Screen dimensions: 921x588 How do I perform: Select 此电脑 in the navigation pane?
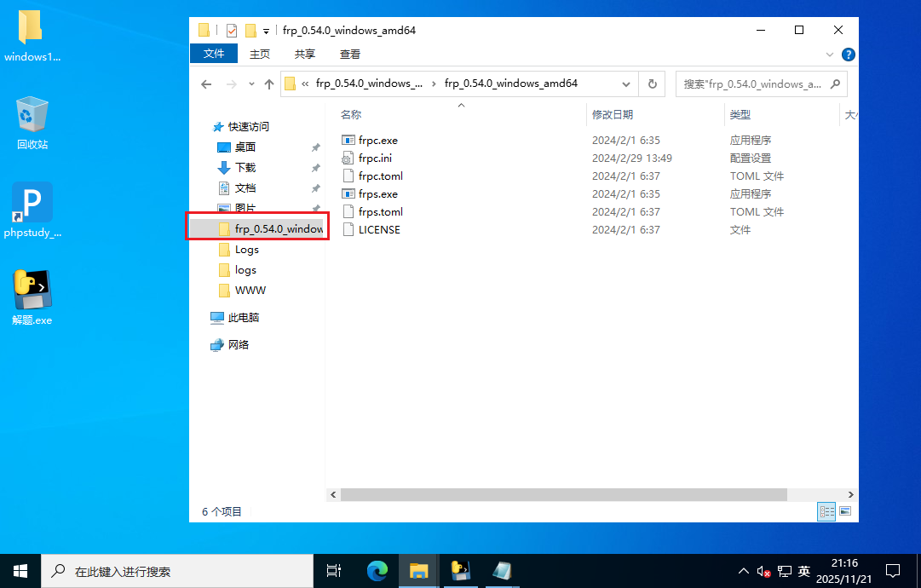coord(235,318)
